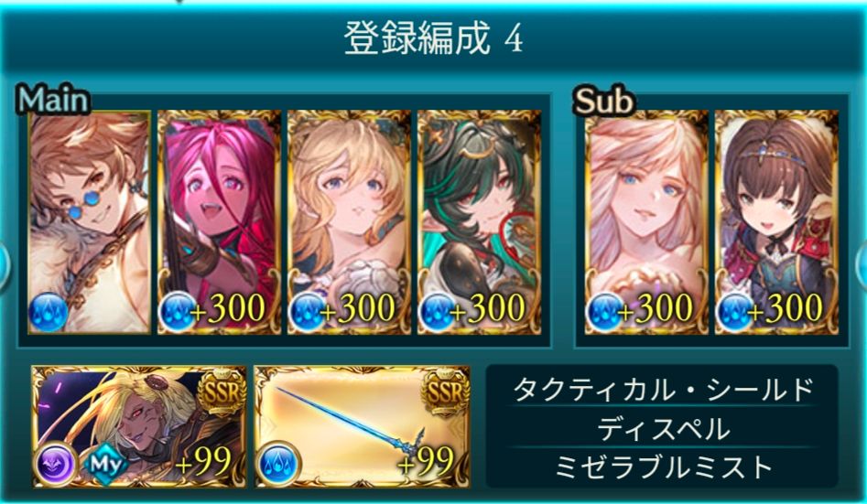Select the ディスペル skill entry
Viewport: 867px width, 504px height.
tap(663, 429)
